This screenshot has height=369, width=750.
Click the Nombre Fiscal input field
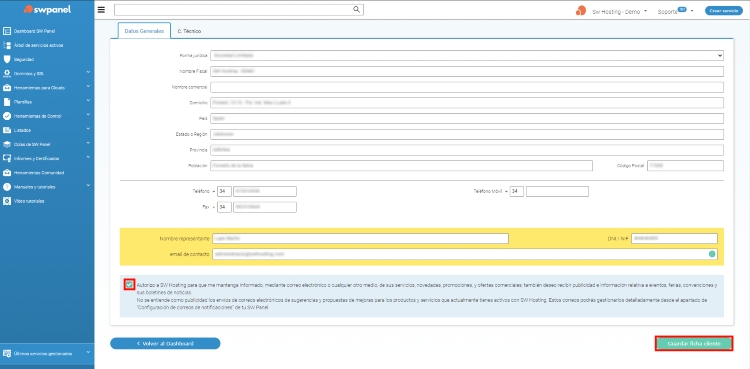coord(467,71)
